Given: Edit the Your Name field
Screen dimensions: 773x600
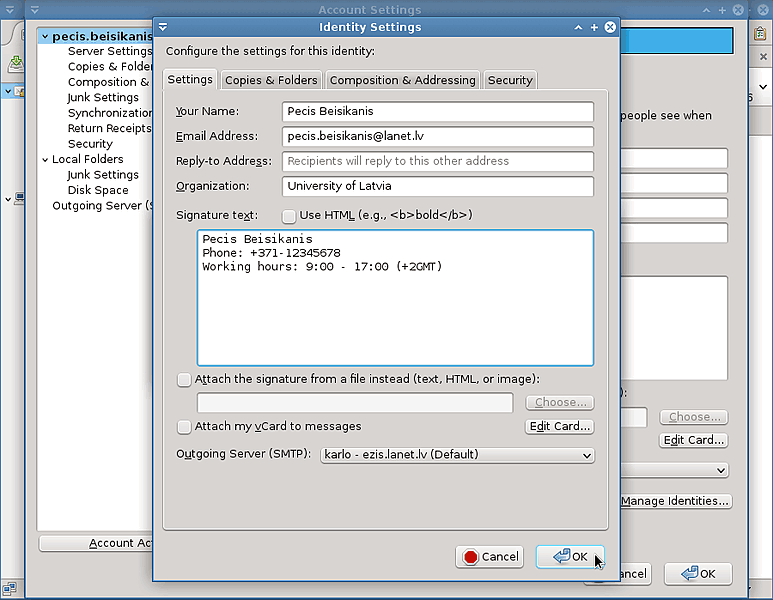Looking at the screenshot, I should point(438,111).
